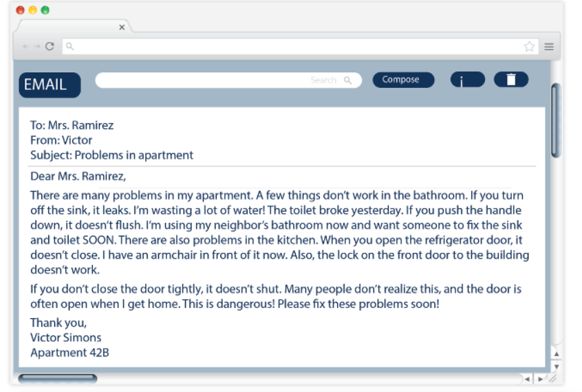Open the browser hamburger menu

549,47
